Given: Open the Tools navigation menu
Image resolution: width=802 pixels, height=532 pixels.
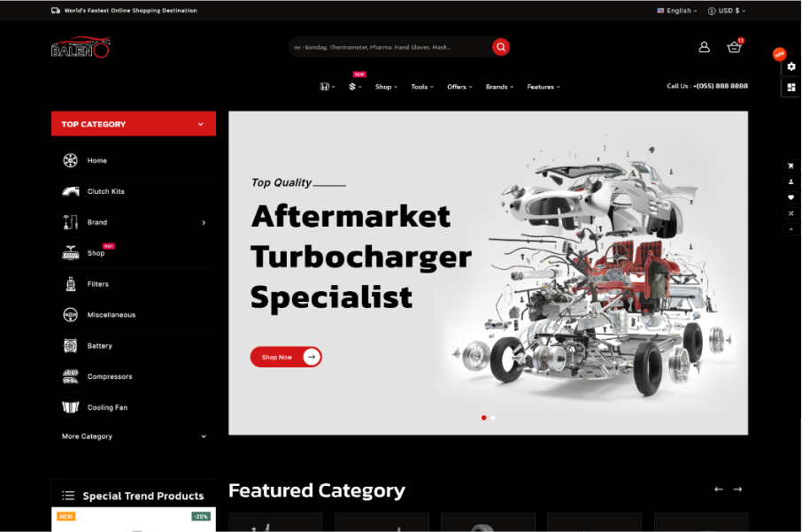Looking at the screenshot, I should (421, 87).
